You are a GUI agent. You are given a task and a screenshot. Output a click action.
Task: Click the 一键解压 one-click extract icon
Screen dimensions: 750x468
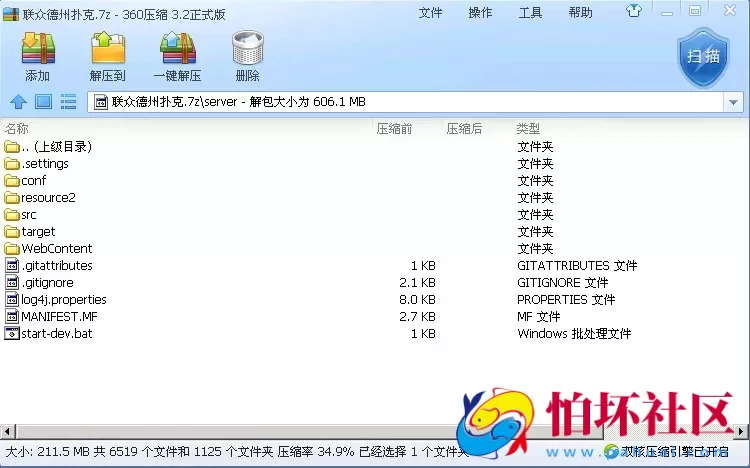[178, 48]
